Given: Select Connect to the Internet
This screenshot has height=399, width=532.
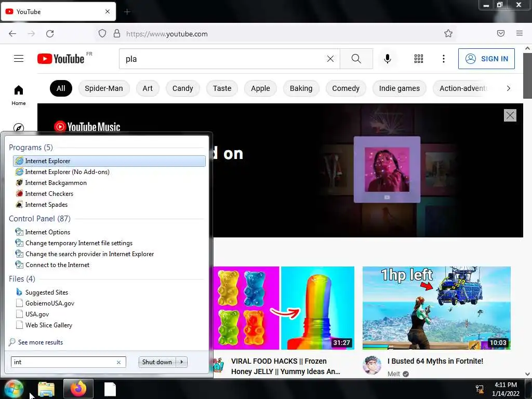Looking at the screenshot, I should click(x=109, y=264).
